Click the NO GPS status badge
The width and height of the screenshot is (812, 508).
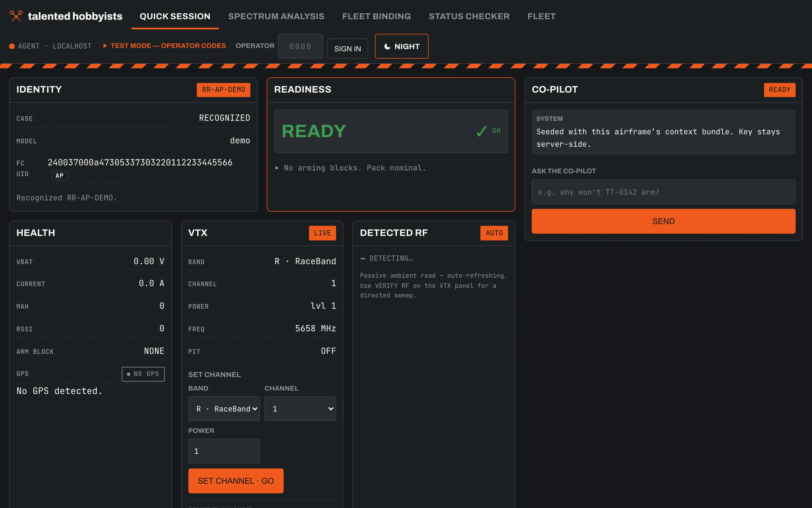coord(143,374)
